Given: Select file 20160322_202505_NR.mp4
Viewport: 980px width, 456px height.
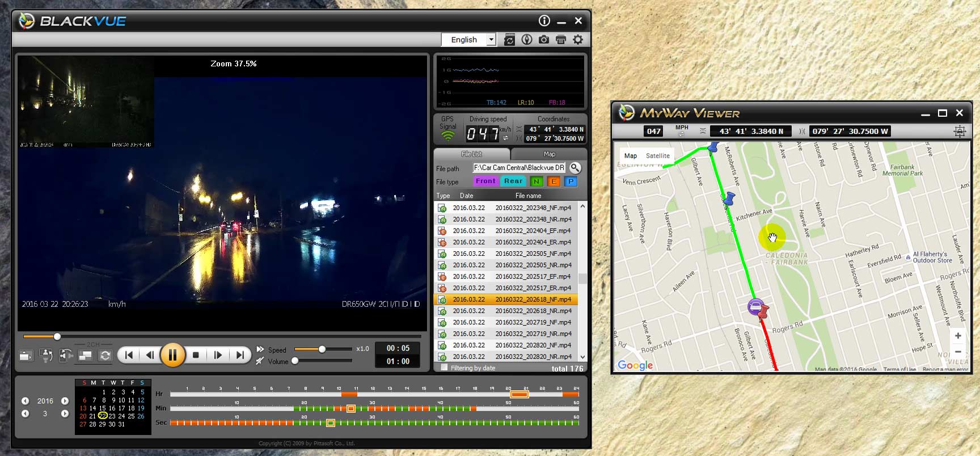Looking at the screenshot, I should pyautogui.click(x=505, y=265).
